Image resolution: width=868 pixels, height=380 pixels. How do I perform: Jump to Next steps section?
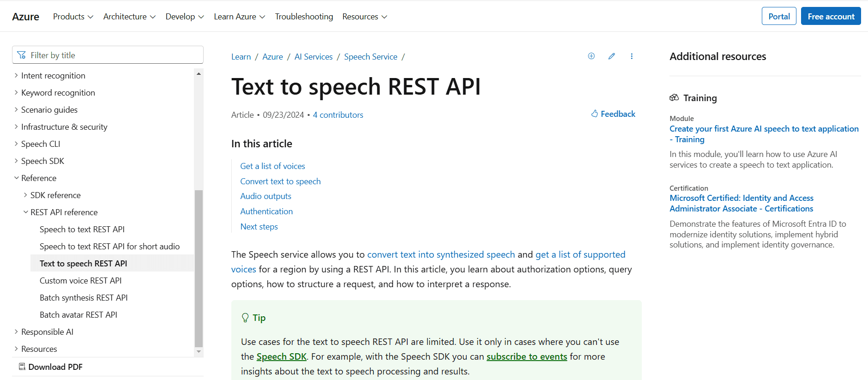coord(259,226)
